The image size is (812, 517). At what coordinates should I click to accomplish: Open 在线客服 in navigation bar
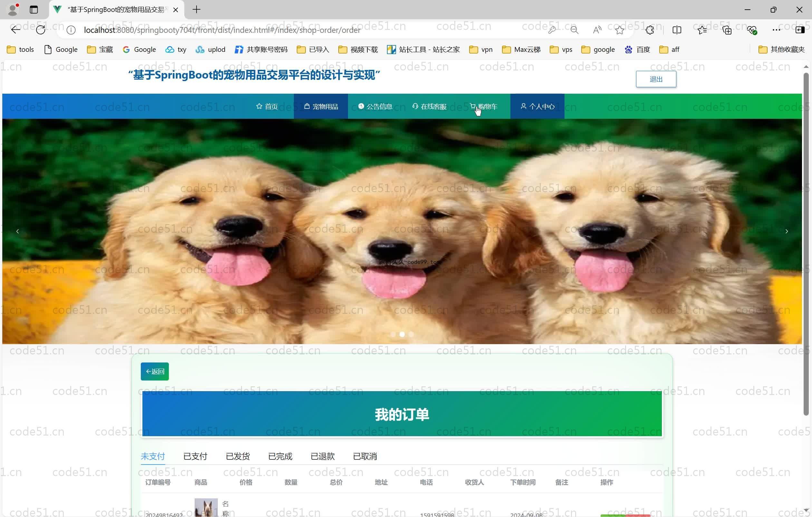click(x=429, y=107)
